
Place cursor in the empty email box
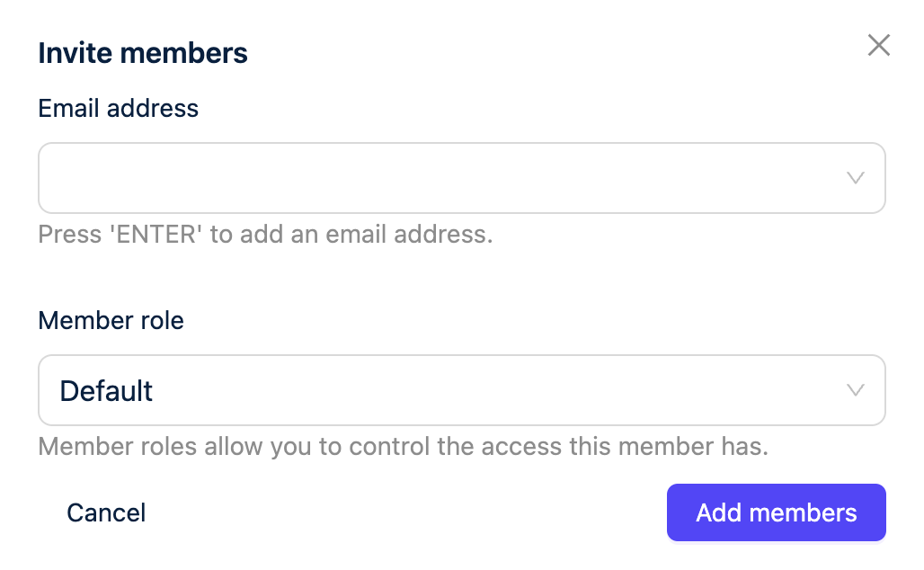tap(440, 178)
